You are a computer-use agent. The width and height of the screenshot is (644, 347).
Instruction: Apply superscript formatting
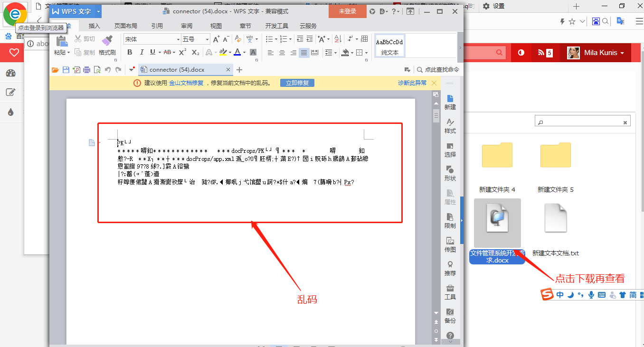[x=182, y=52]
